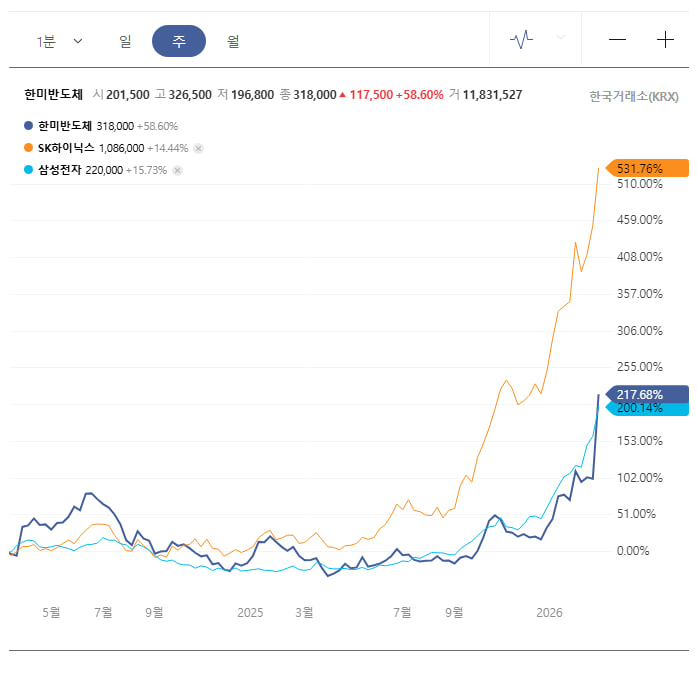Viewport: 697px width, 673px height.
Task: Click the orange 531.76% price tag
Action: pyautogui.click(x=647, y=168)
